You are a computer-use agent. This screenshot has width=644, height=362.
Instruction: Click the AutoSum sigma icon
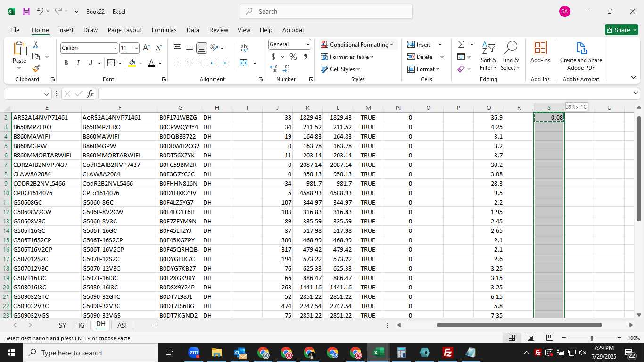coord(461,44)
